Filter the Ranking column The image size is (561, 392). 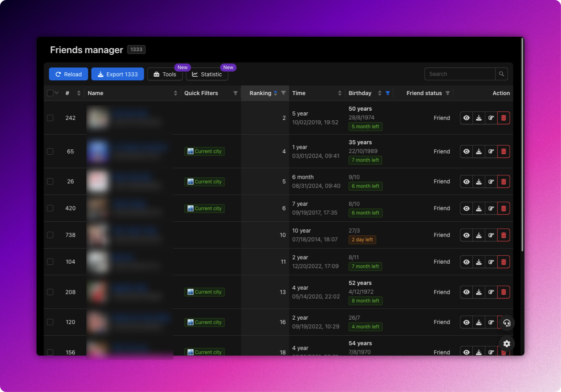(x=283, y=93)
